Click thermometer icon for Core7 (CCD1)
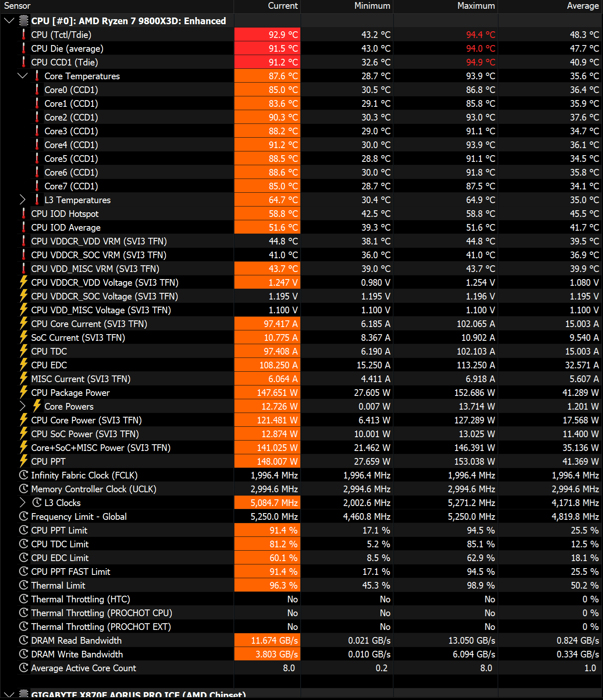603x700 pixels. click(37, 186)
